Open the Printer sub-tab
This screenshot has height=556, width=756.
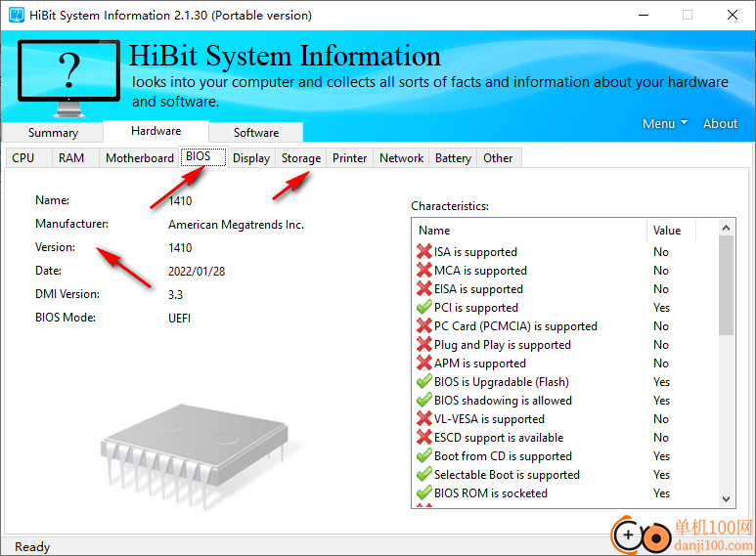pyautogui.click(x=349, y=158)
